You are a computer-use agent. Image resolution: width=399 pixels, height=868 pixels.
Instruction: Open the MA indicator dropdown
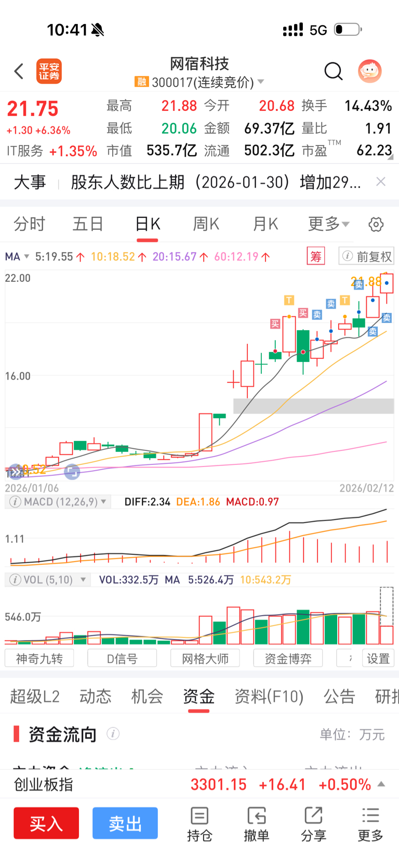point(17,256)
